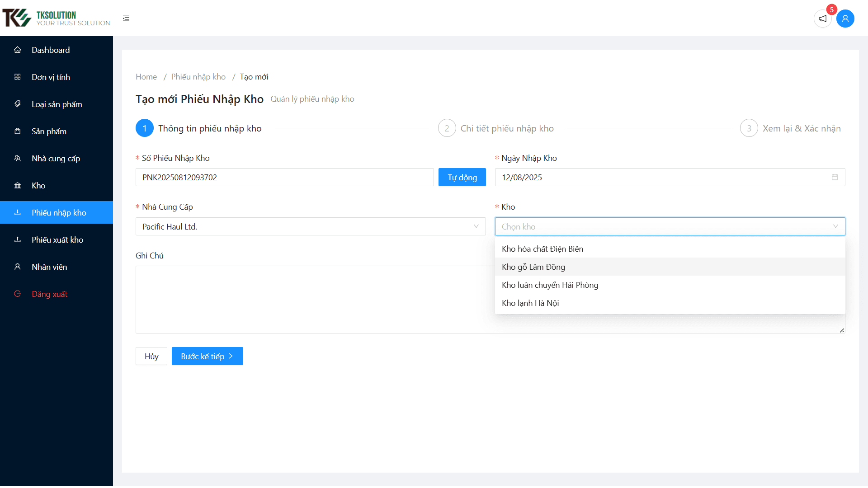This screenshot has height=488, width=868.
Task: Click the sidebar collapse hamburger icon
Action: click(x=126, y=19)
